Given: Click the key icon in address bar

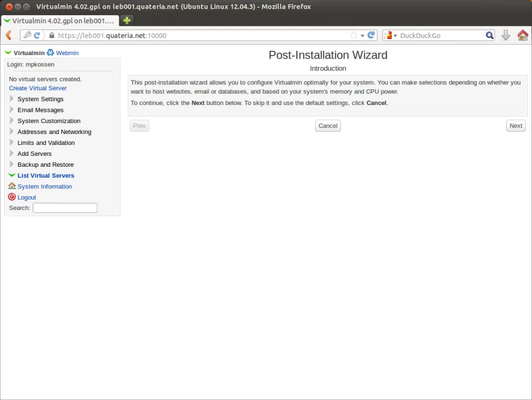Looking at the screenshot, I should (28, 35).
